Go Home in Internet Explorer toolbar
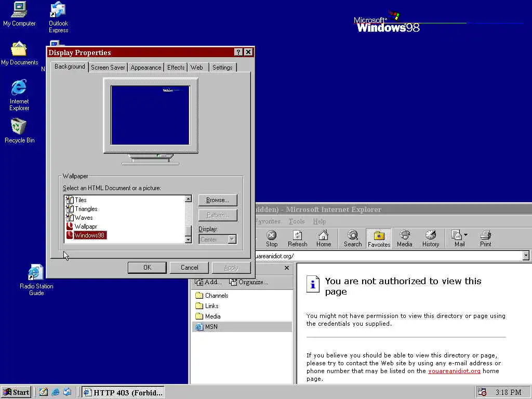Viewport: 532px width, 399px height. (x=323, y=238)
